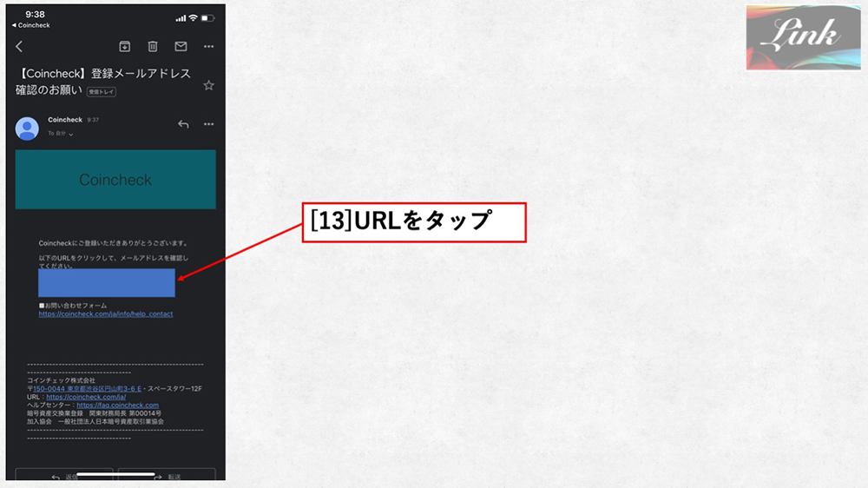Tap the 9:38 clock in status bar
Viewport: 868px width, 488px height.
pos(35,15)
